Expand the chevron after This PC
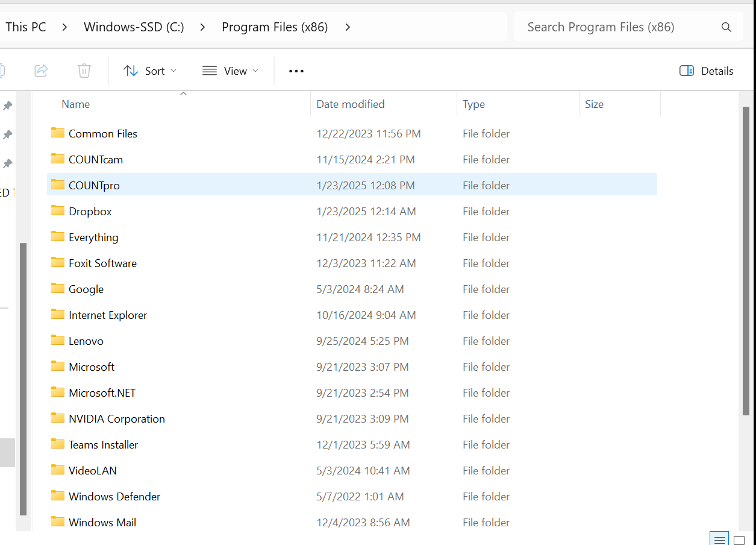Image resolution: width=756 pixels, height=545 pixels. pos(64,27)
